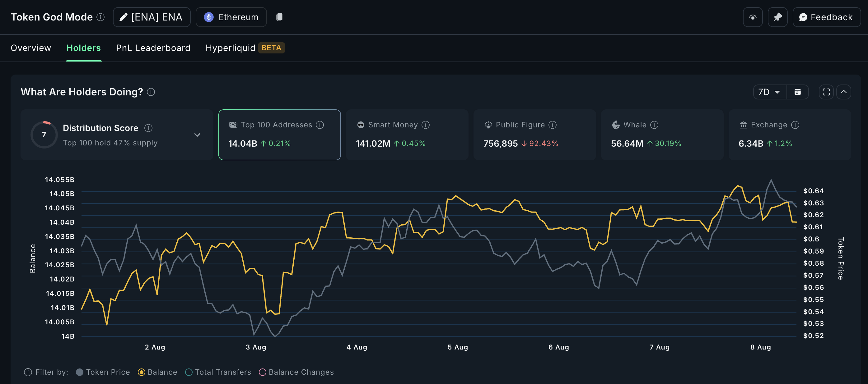Open the calendar date picker icon

[x=797, y=92]
